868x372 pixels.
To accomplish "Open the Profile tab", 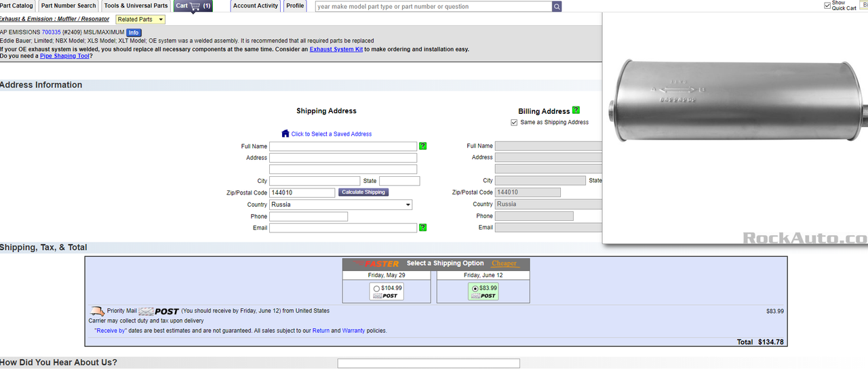I will (x=295, y=5).
